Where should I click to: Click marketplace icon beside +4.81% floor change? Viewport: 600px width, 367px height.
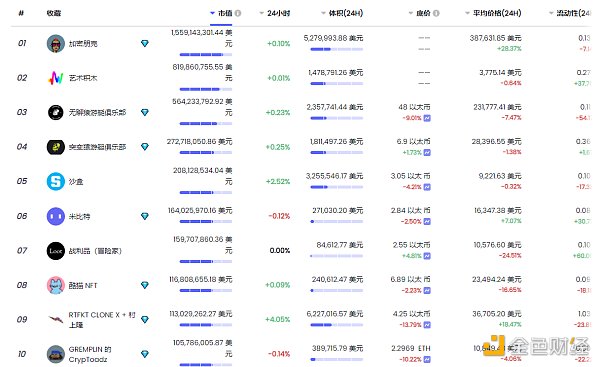[427, 256]
